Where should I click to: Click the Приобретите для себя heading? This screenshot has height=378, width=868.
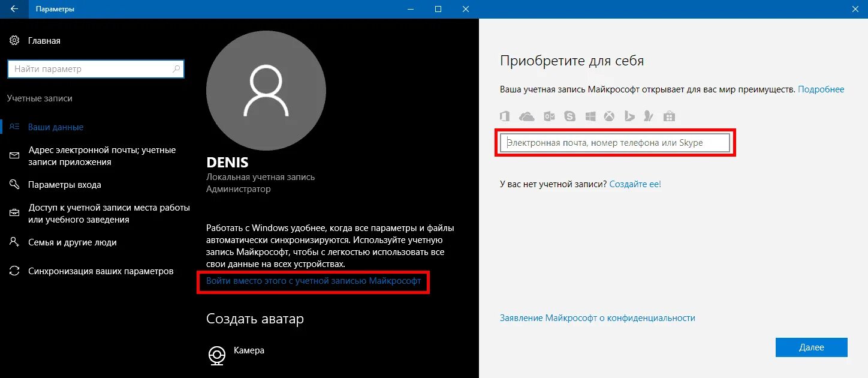coord(572,61)
